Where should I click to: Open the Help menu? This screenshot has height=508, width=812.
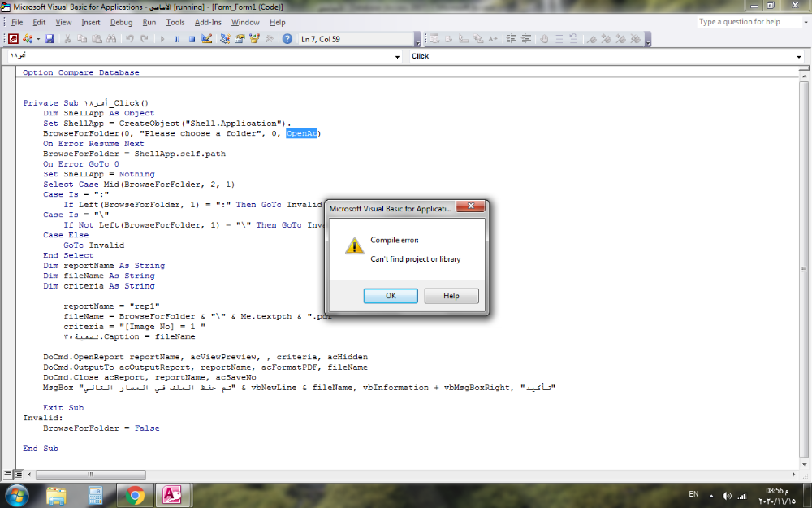coord(277,22)
